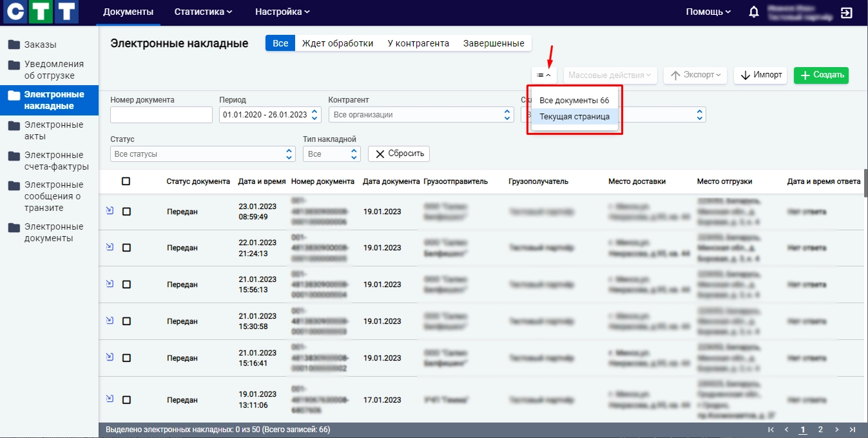Check the row dated 21.01.2023 15:16:41
Viewport: 868px width, 438px height.
tap(126, 358)
